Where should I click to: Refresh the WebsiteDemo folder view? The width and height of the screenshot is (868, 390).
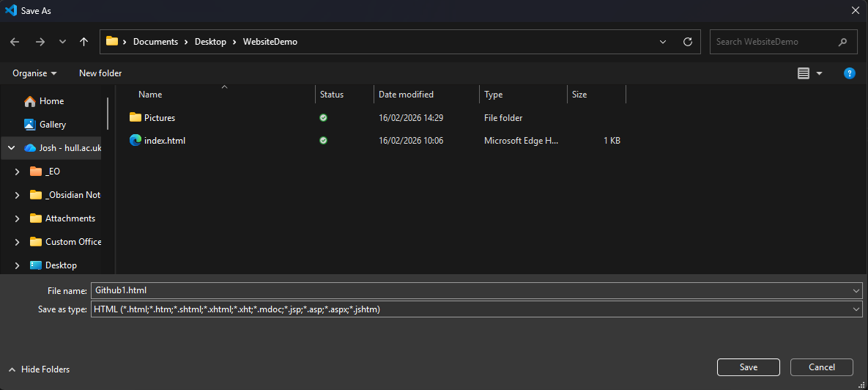(x=688, y=42)
